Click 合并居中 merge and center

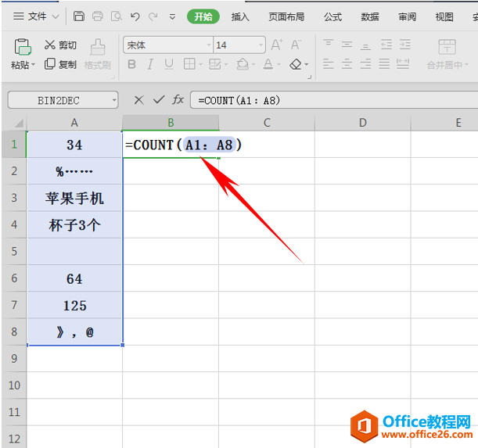coord(447,54)
